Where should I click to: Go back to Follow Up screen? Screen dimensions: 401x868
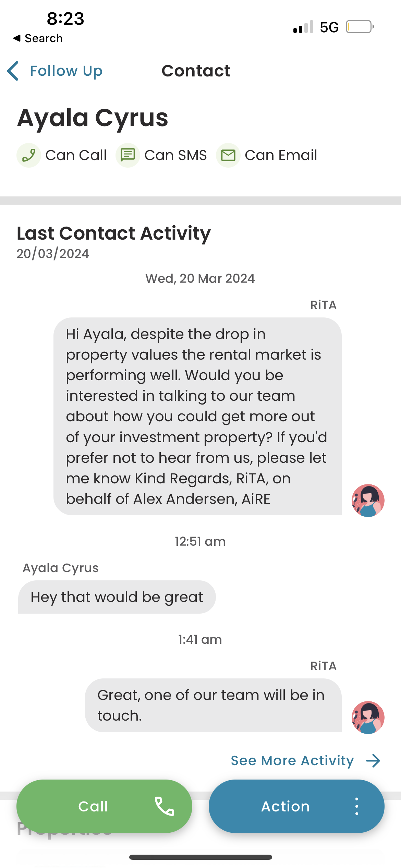55,71
